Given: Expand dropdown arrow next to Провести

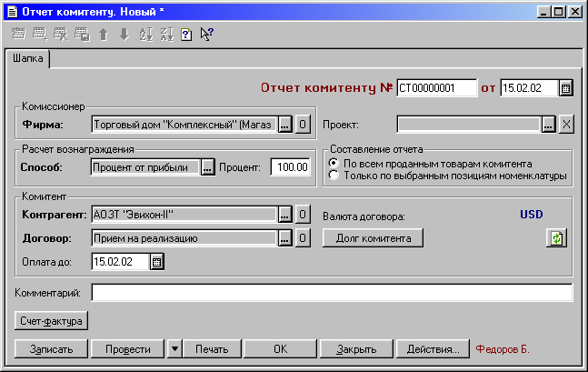Looking at the screenshot, I should (x=174, y=348).
